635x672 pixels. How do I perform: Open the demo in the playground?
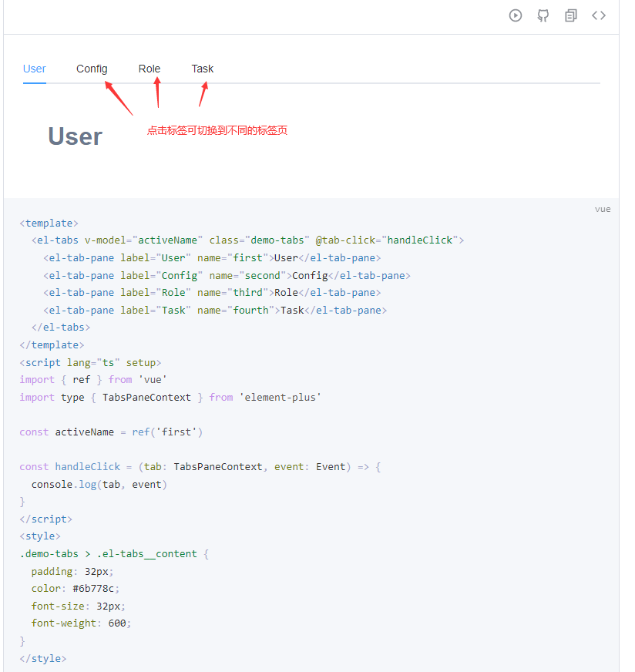[516, 16]
